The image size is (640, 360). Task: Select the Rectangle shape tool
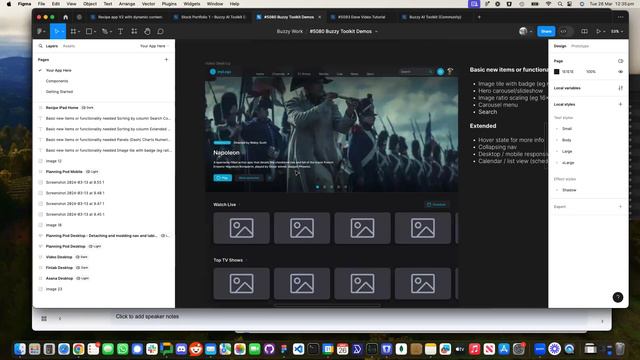(89, 31)
